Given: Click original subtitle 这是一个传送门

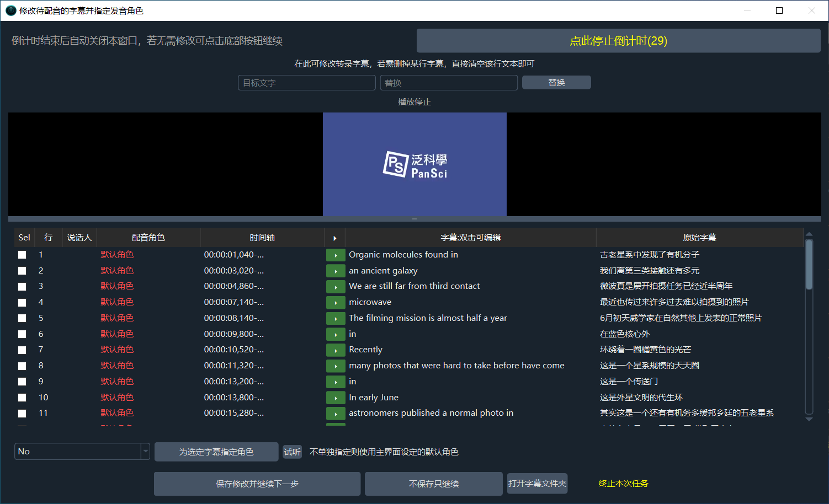Looking at the screenshot, I should coord(629,382).
